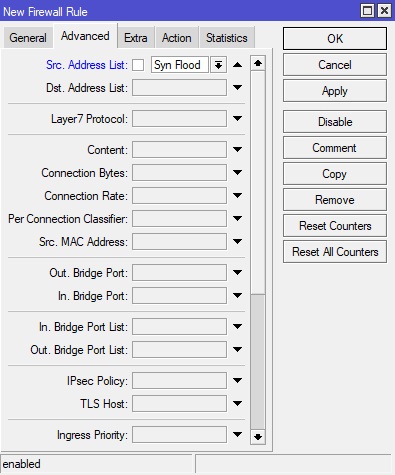Click the Layer7 Protocol input box
The height and width of the screenshot is (475, 395).
point(179,119)
